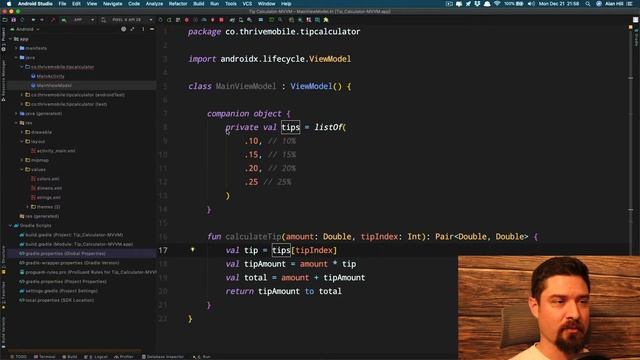The width and height of the screenshot is (640, 360).
Task: Open the Resource Manager vertical tab
Action: point(3,80)
